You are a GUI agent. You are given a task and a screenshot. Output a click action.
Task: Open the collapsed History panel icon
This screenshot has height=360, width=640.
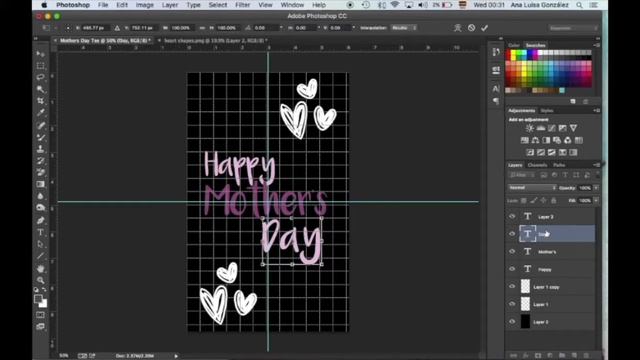point(496,52)
